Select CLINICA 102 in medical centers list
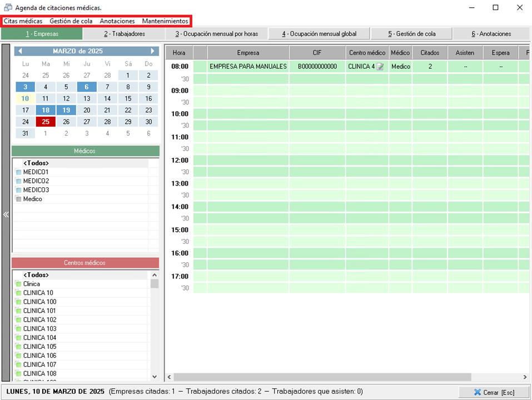532x400 pixels. click(39, 320)
